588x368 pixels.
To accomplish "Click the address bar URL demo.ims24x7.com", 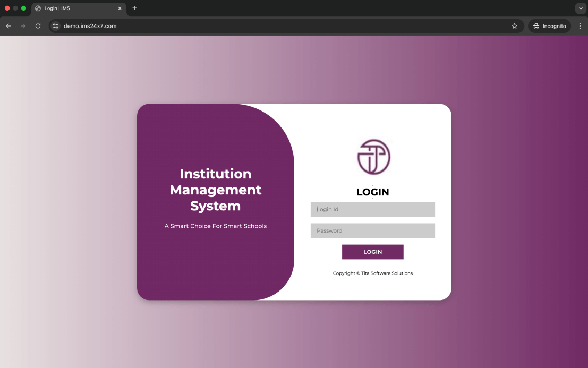I will pyautogui.click(x=90, y=26).
